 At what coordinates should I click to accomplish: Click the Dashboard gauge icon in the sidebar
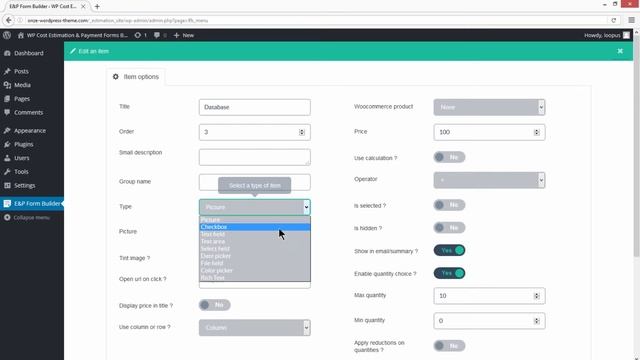pyautogui.click(x=7, y=53)
